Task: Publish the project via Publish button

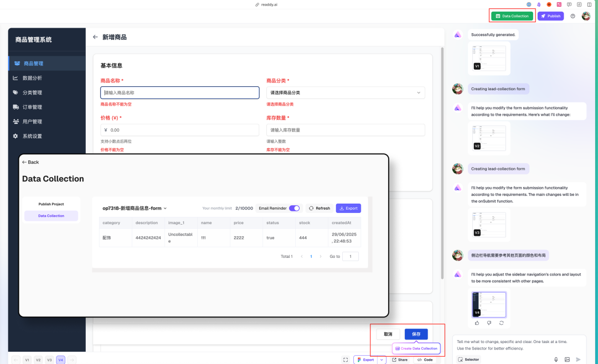Action: point(550,16)
